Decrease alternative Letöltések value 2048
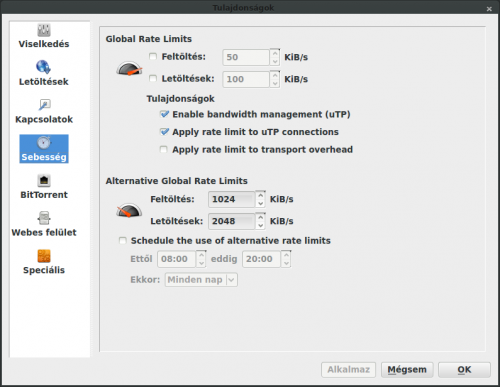The height and width of the screenshot is (387, 500). [260, 225]
